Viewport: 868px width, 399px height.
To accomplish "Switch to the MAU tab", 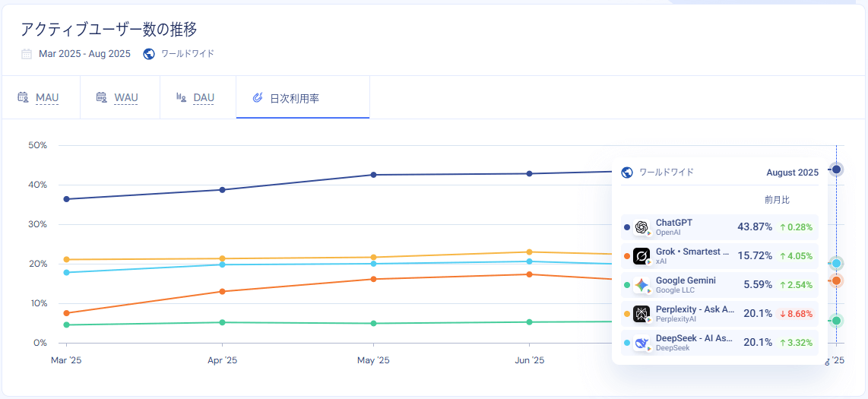I will 41,98.
